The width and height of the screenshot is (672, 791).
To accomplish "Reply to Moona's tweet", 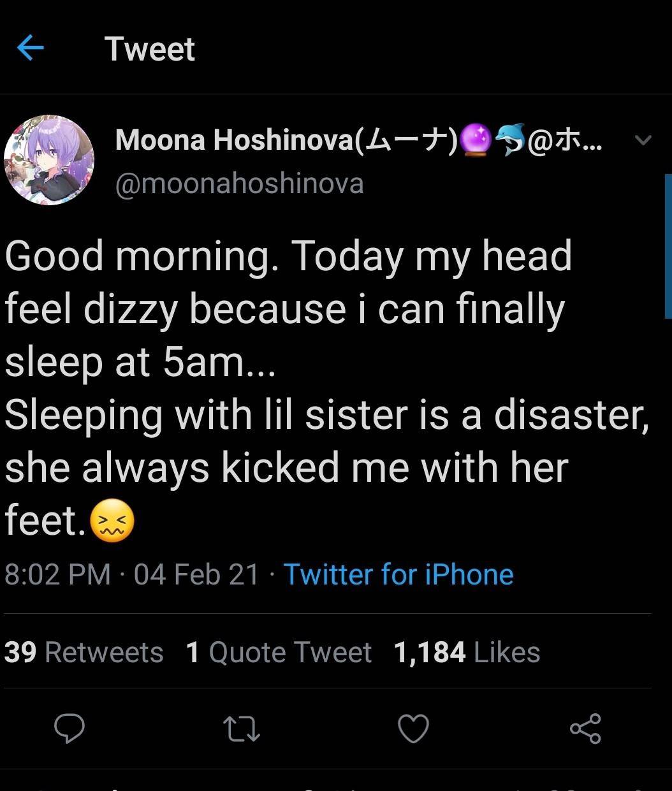I will [x=70, y=730].
